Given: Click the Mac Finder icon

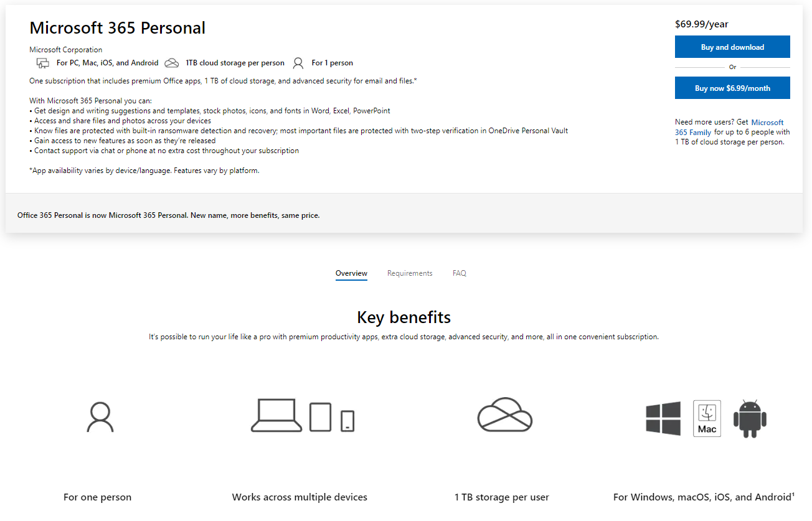Looking at the screenshot, I should (x=707, y=418).
